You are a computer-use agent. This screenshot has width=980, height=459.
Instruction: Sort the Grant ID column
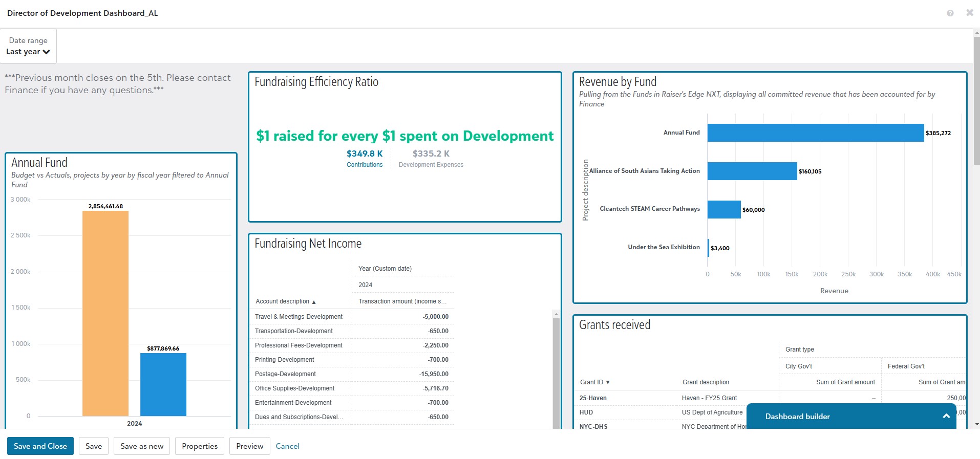point(608,383)
